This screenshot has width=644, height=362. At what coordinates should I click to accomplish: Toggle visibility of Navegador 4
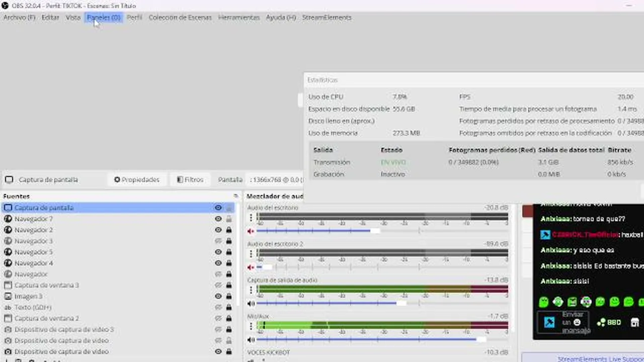[x=218, y=263]
